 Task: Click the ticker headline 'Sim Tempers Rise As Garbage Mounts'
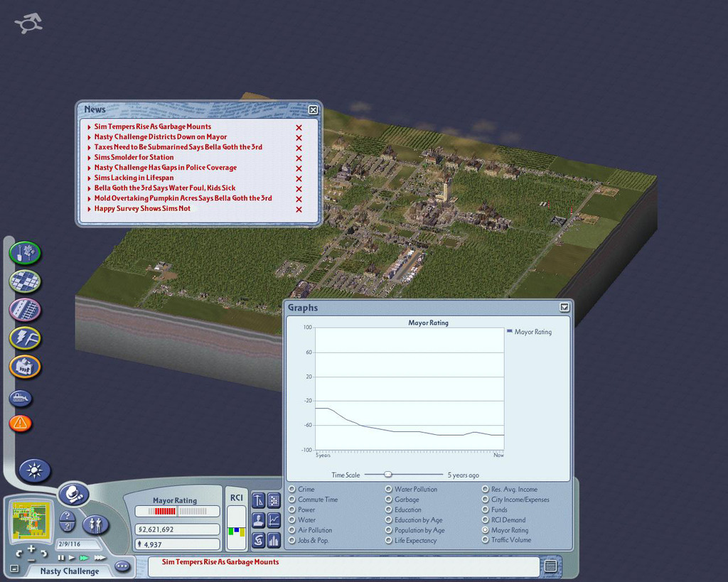pyautogui.click(x=220, y=562)
